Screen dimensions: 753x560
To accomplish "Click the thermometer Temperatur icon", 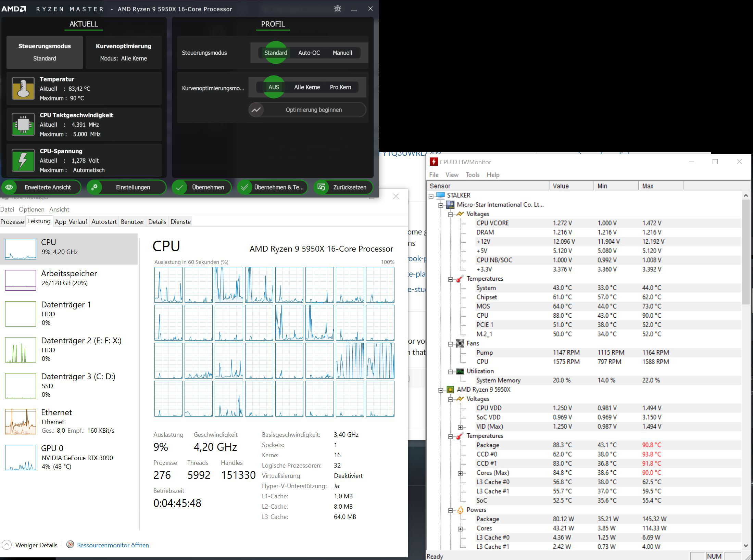I will coord(23,88).
